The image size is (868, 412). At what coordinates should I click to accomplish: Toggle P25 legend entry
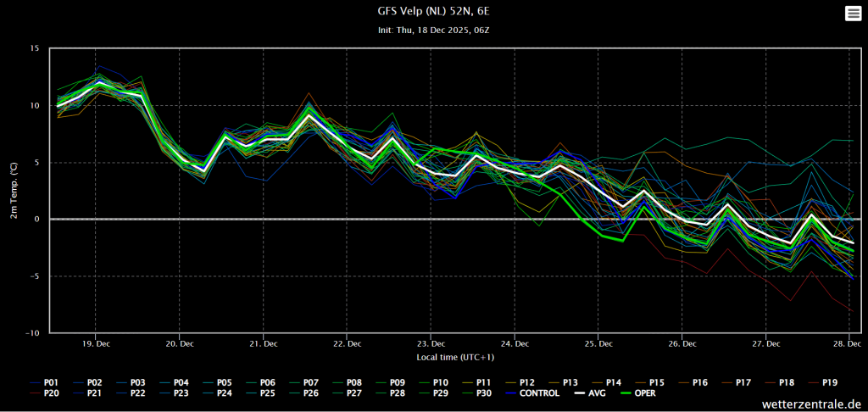(x=259, y=393)
